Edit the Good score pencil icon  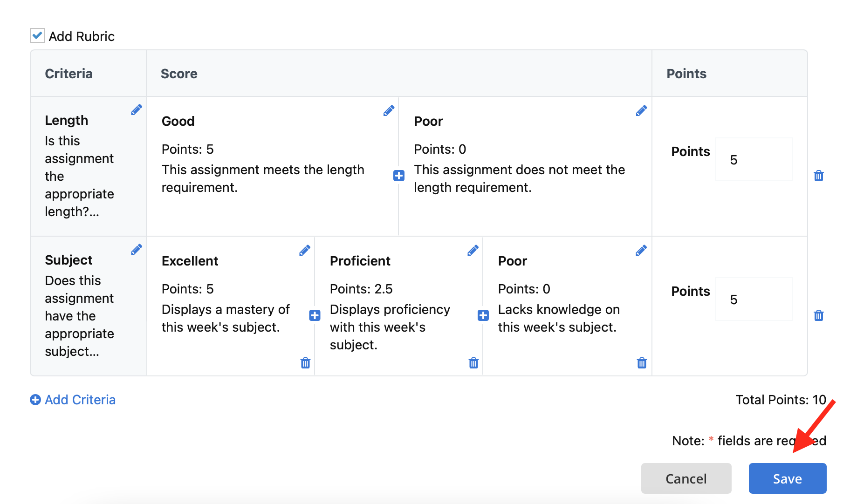[x=389, y=111]
